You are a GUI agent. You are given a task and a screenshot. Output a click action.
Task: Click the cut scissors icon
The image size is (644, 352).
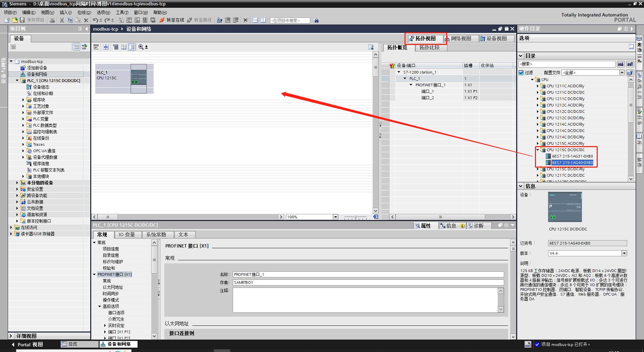coord(62,20)
